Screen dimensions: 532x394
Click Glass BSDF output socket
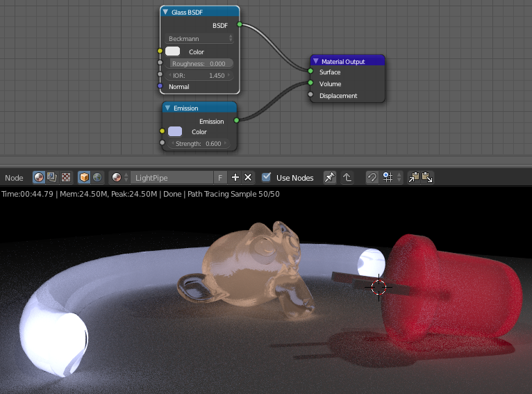tap(240, 24)
